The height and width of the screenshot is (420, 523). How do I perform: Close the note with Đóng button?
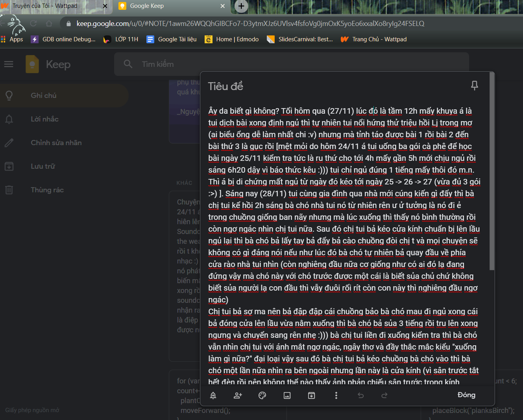[466, 395]
